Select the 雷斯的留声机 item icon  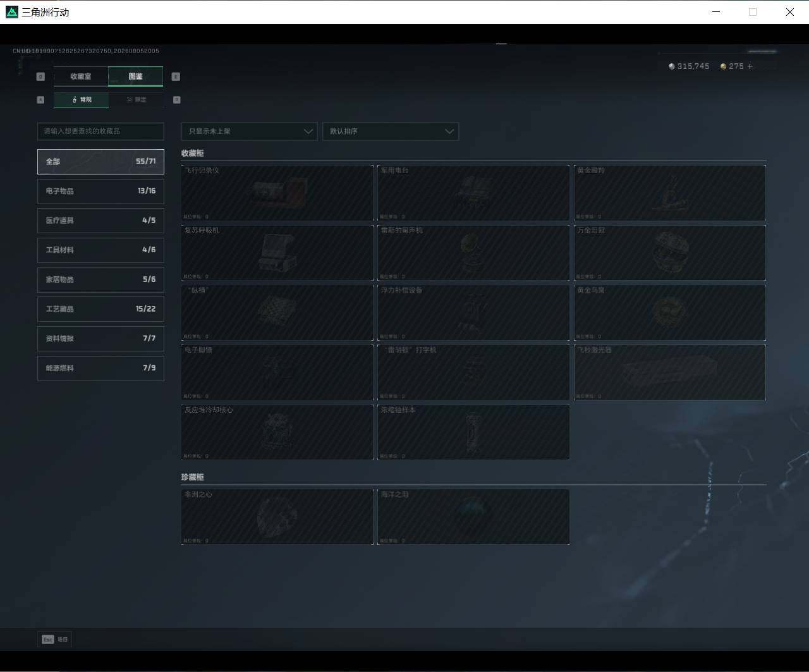point(473,252)
